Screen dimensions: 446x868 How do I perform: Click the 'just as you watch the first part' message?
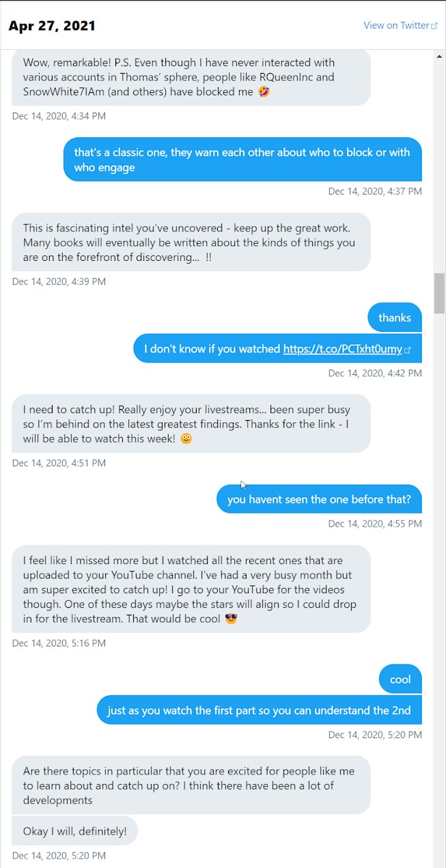click(260, 710)
